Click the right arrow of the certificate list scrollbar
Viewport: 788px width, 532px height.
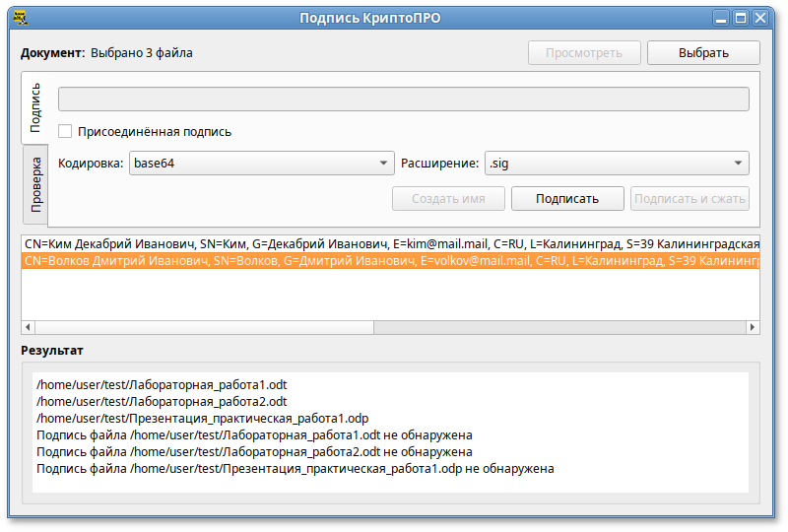click(x=754, y=327)
